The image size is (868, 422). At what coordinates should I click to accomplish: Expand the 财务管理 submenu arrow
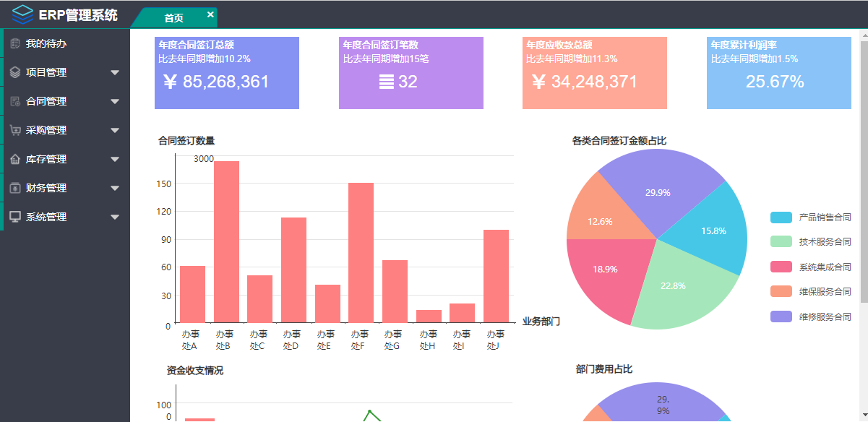tap(115, 188)
